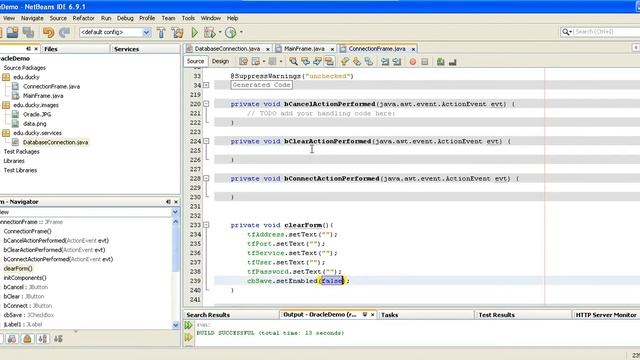This screenshot has height=360, width=640.
Task: Close the ConnectionFrame.java tab
Action: click(413, 49)
